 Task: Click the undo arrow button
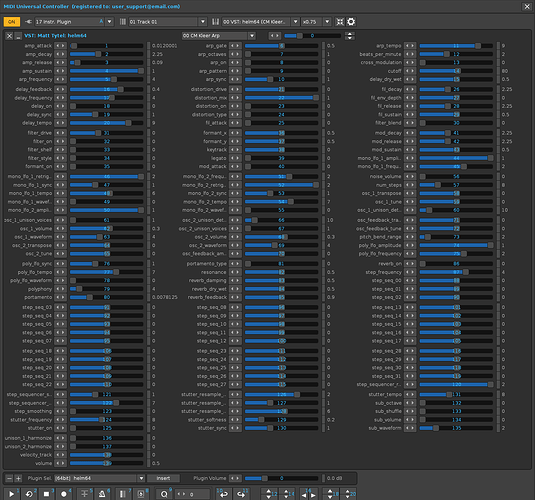[x=224, y=494]
